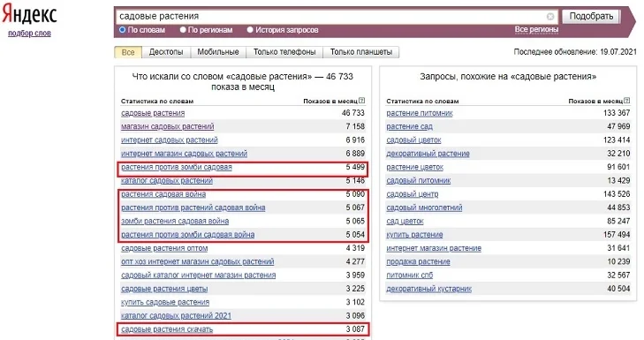Open the 'подбор слов' link under the logo
644x340 pixels.
pos(29,34)
